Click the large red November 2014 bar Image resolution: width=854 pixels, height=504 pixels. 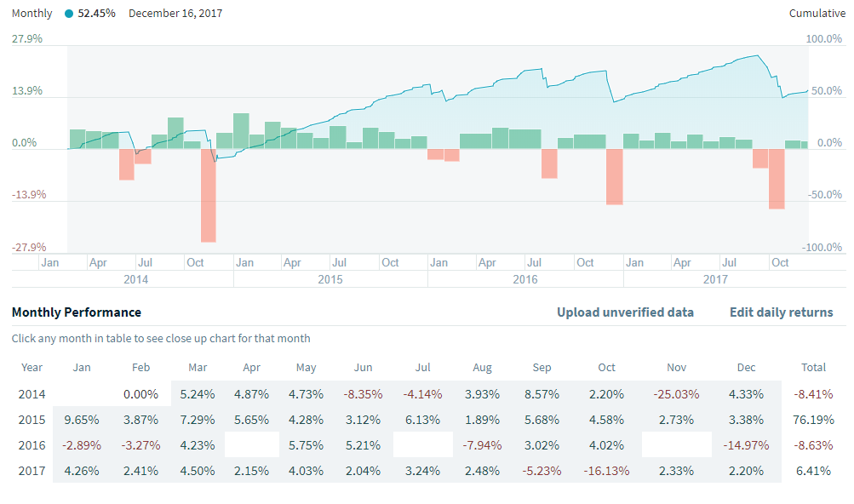click(x=209, y=194)
